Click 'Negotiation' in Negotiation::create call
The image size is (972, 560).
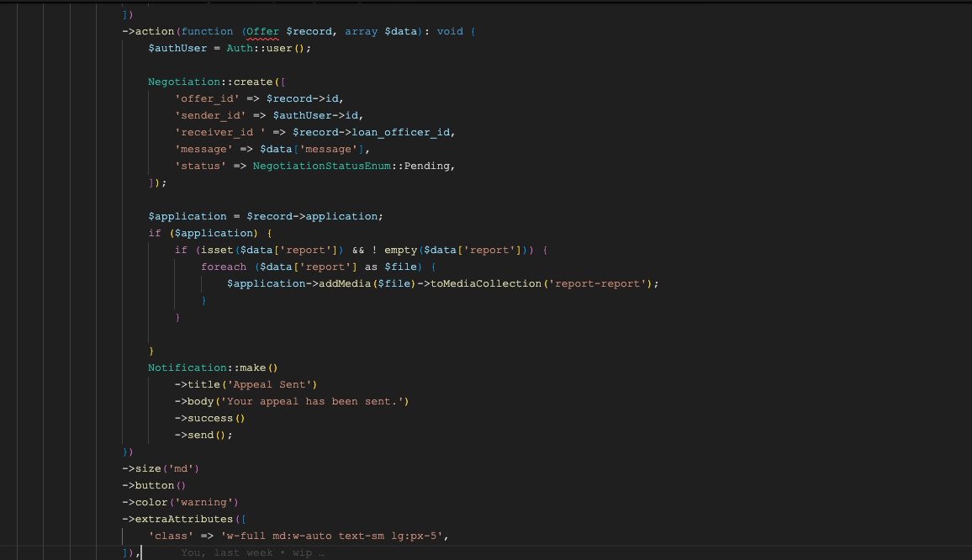[x=184, y=82]
